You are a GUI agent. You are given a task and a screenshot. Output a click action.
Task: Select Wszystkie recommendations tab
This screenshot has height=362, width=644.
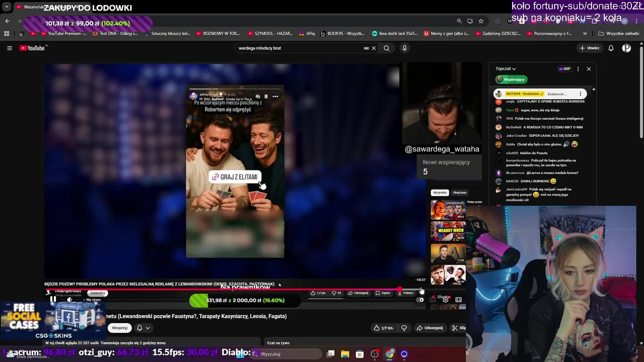tap(440, 193)
